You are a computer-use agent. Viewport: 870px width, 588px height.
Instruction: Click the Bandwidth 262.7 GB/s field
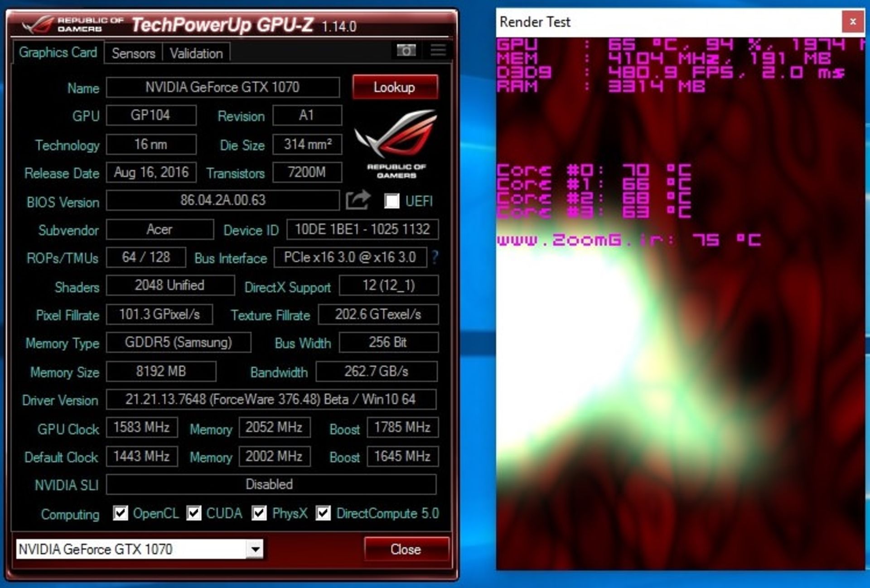[x=377, y=371]
